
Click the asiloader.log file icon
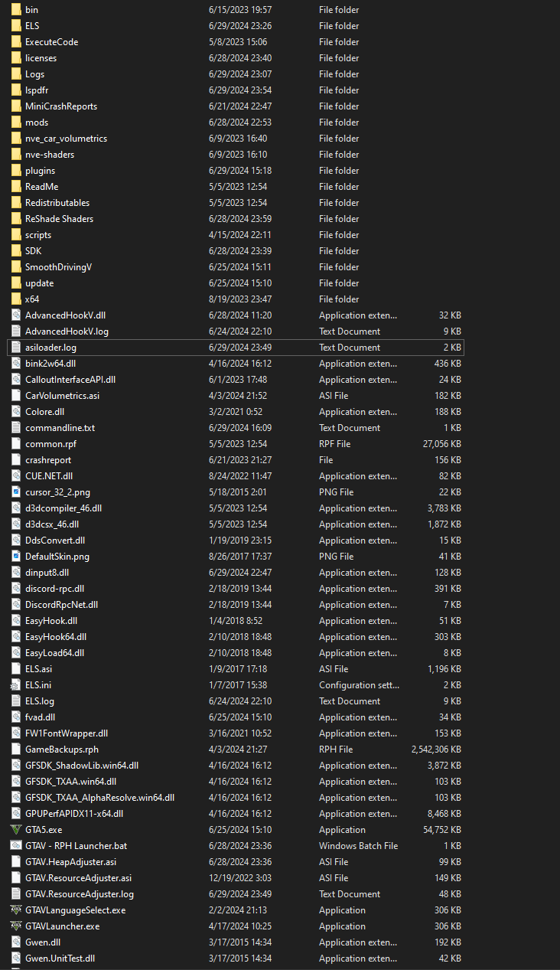pyautogui.click(x=16, y=348)
